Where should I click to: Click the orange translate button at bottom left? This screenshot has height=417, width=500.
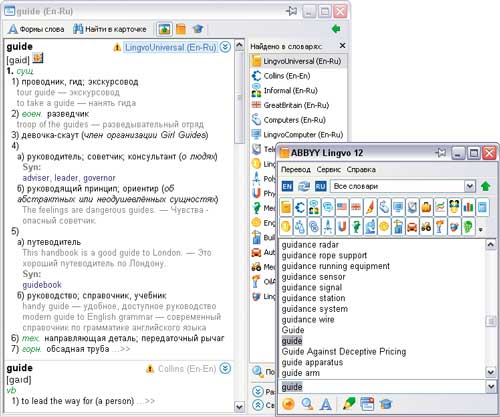point(288,404)
